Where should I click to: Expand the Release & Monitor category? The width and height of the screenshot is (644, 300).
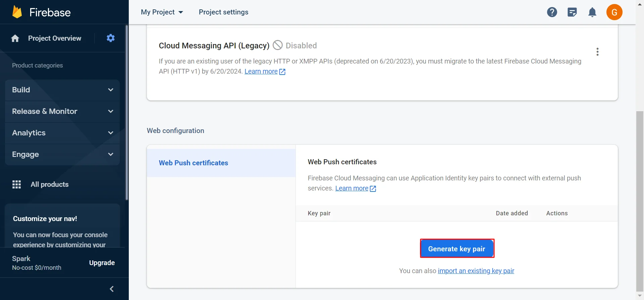[x=62, y=111]
